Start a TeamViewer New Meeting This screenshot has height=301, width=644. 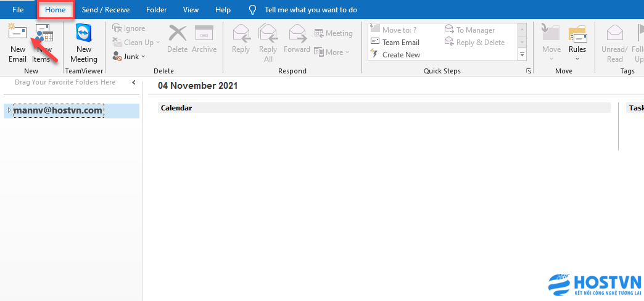tap(84, 43)
